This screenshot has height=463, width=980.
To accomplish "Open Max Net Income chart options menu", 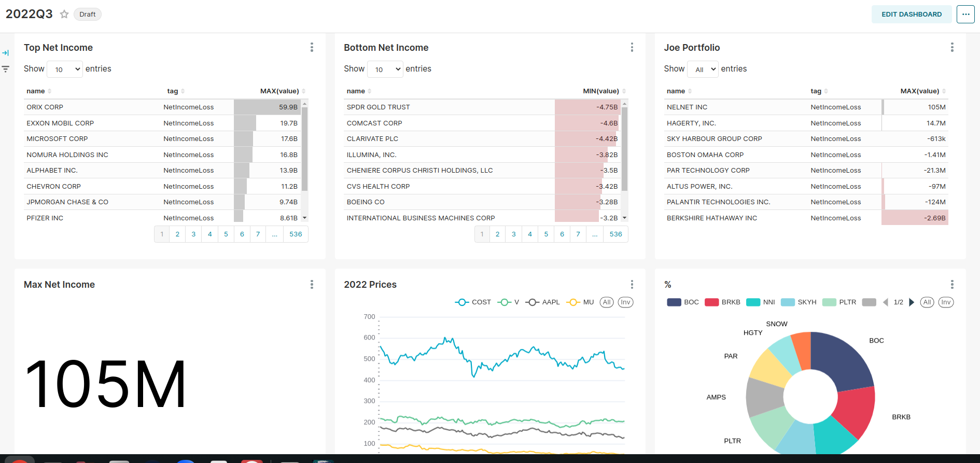I will pos(312,285).
